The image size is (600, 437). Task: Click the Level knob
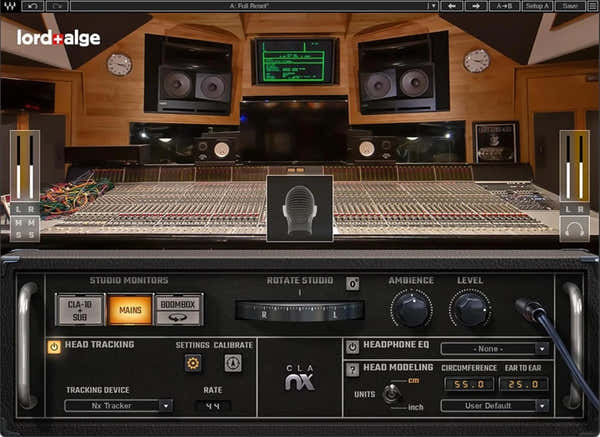470,309
